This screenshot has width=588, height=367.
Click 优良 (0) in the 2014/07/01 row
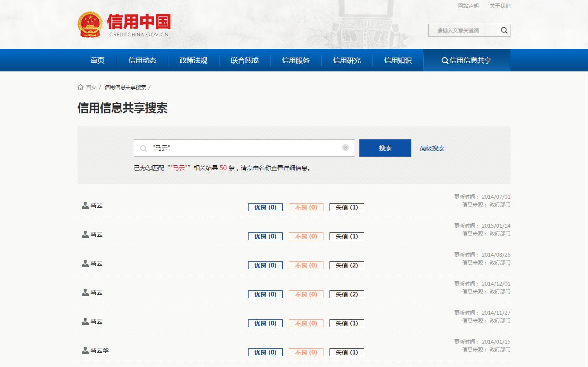tap(265, 207)
